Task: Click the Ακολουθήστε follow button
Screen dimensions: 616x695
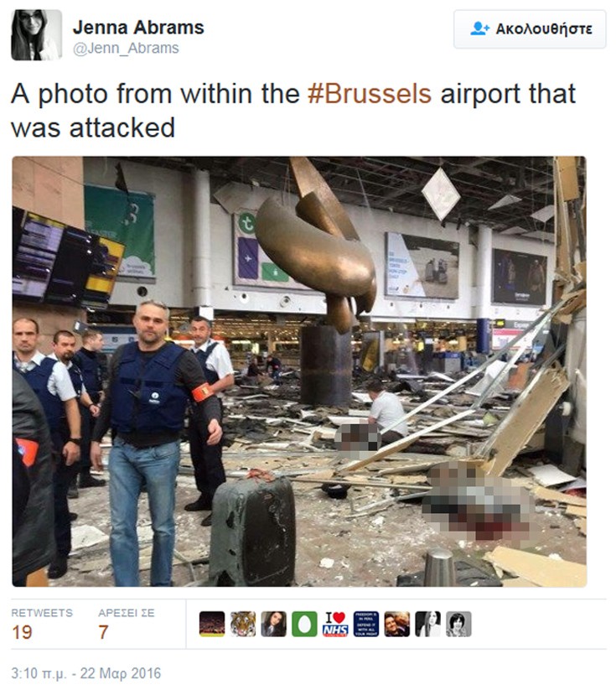Action: point(530,29)
